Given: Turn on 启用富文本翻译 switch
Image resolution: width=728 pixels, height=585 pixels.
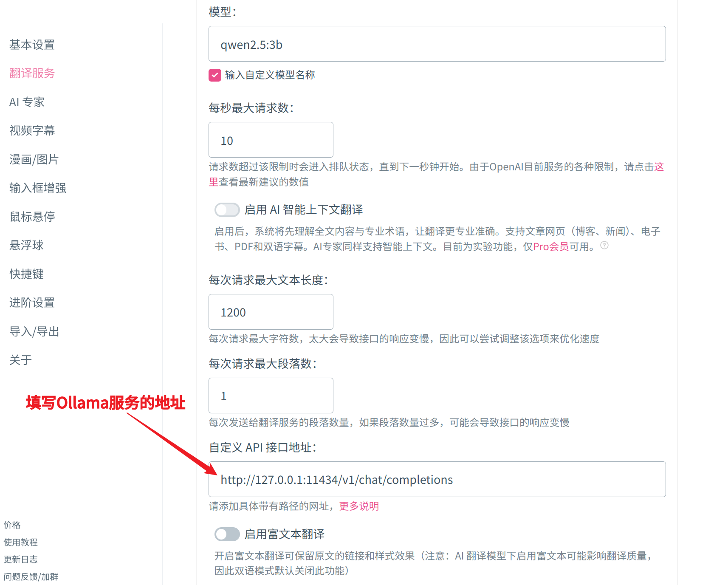Looking at the screenshot, I should (x=227, y=534).
